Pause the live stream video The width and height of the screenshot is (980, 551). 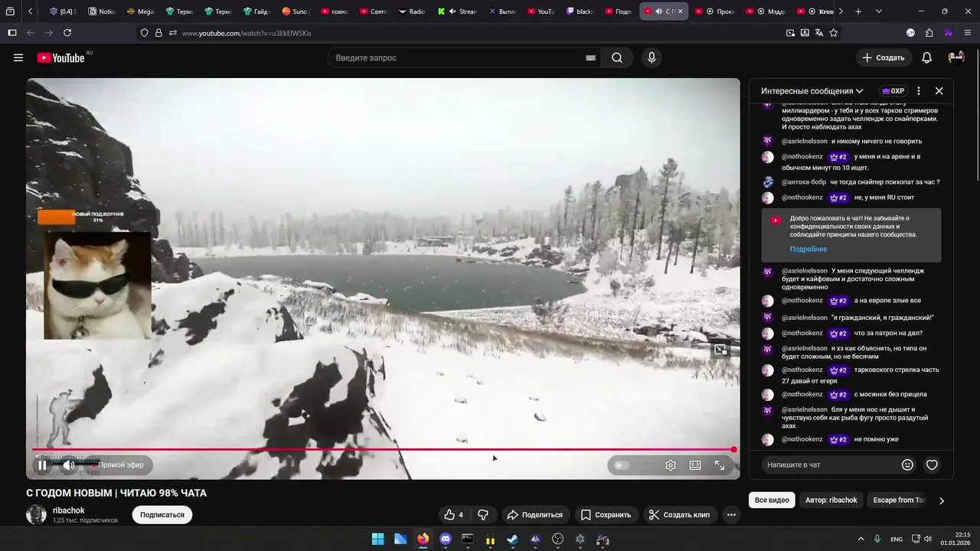click(x=42, y=465)
